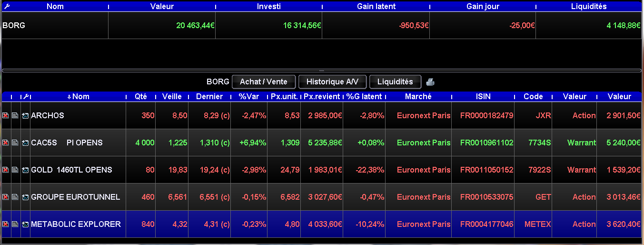Click the code GET
Screen dimensions: 644x245
point(544,197)
